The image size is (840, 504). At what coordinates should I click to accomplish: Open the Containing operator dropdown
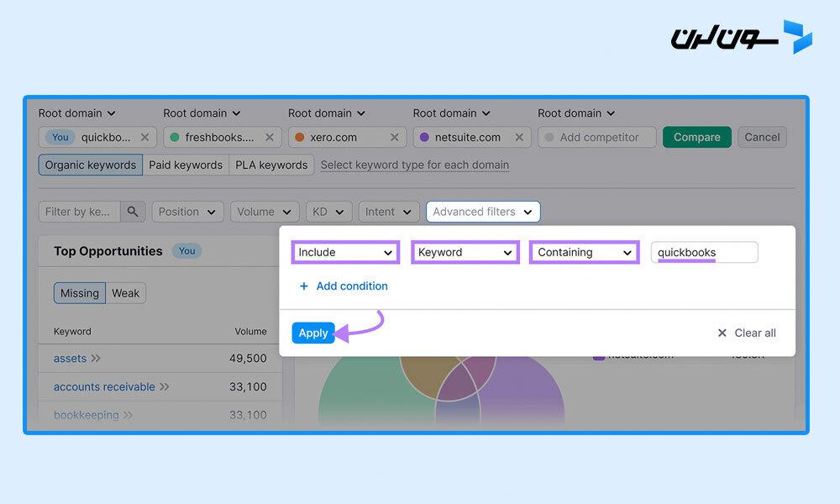585,252
